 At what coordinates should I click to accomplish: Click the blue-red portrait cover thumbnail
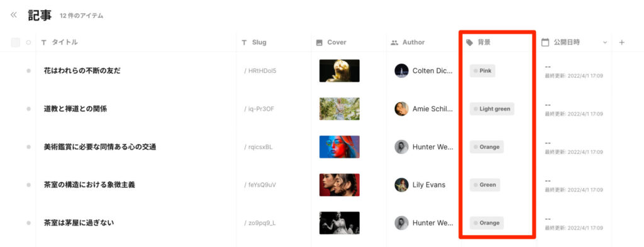340,147
